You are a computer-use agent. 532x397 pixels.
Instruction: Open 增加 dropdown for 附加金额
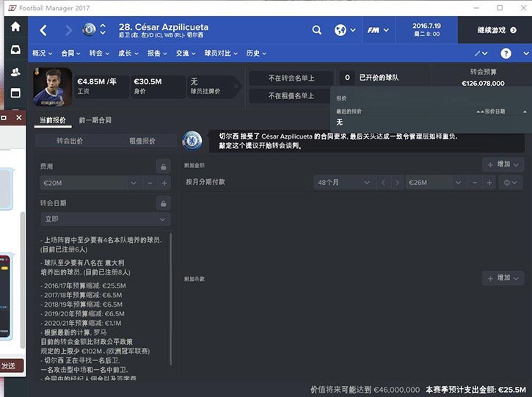(503, 164)
